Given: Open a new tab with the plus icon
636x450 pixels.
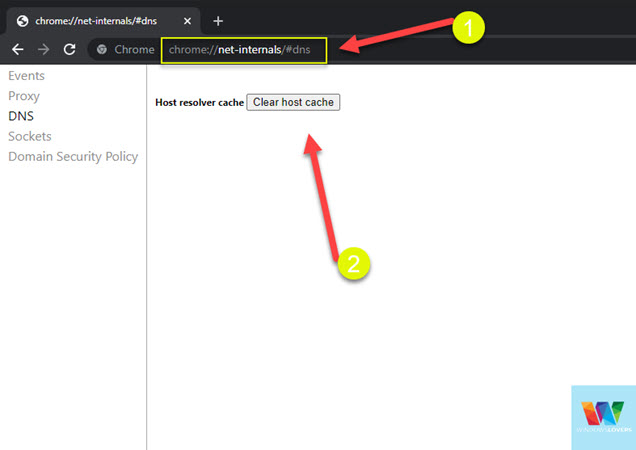Looking at the screenshot, I should tap(218, 21).
